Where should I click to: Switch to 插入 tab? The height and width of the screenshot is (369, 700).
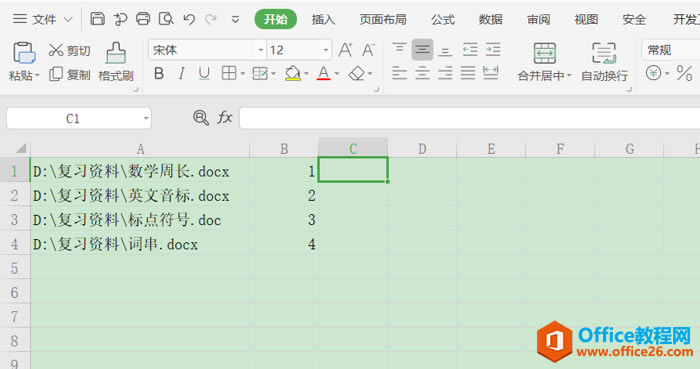(x=323, y=19)
